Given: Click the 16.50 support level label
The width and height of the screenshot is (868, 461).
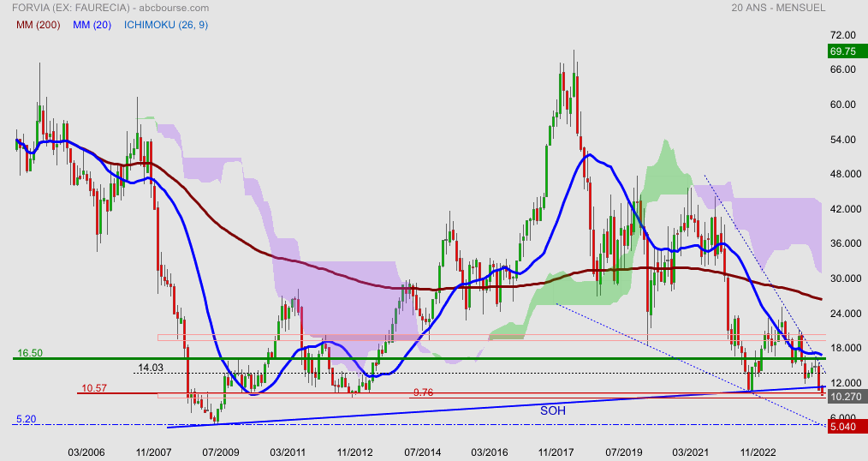Looking at the screenshot, I should 30,353.
